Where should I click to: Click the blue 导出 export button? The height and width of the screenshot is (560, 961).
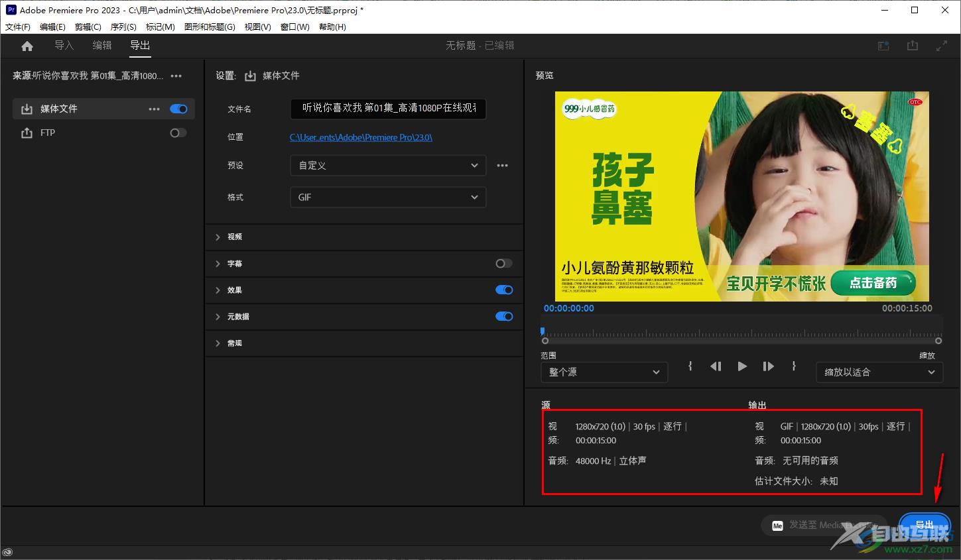click(x=925, y=525)
